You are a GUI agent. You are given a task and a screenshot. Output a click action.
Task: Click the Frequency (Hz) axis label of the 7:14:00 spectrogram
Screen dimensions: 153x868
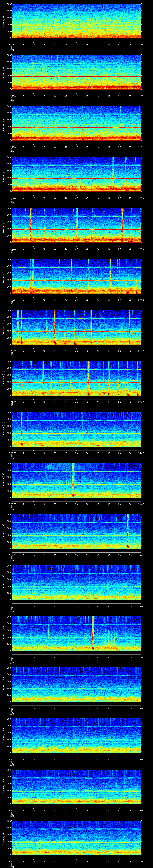point(3,21)
